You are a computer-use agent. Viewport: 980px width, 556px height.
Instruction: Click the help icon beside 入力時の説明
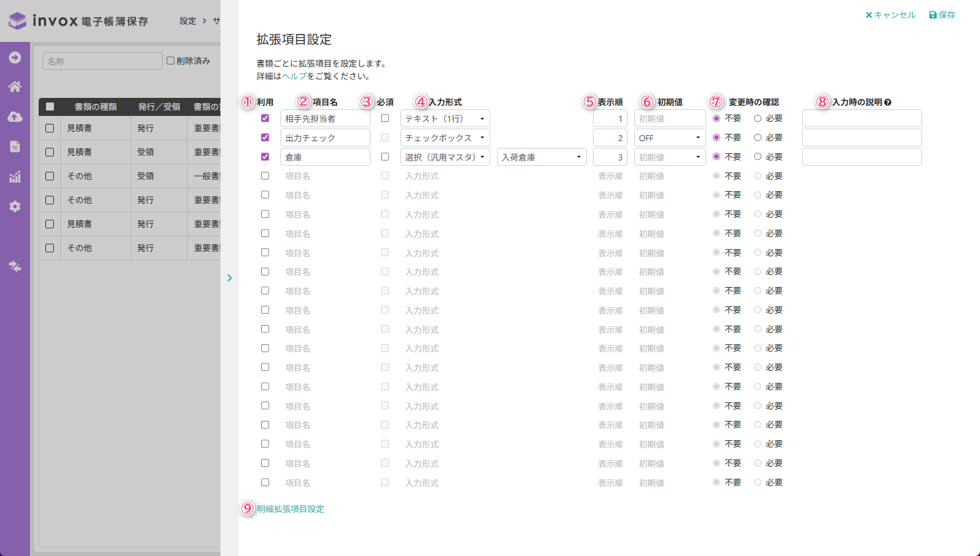(x=887, y=103)
